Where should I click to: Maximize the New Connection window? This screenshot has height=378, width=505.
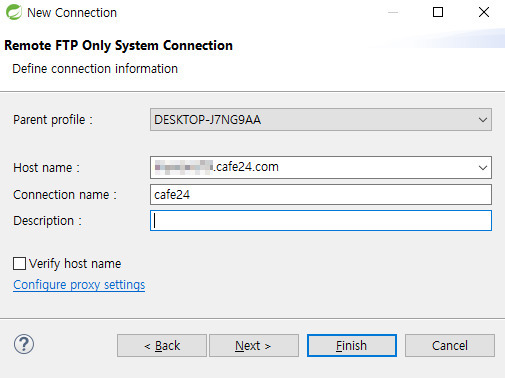click(x=438, y=12)
